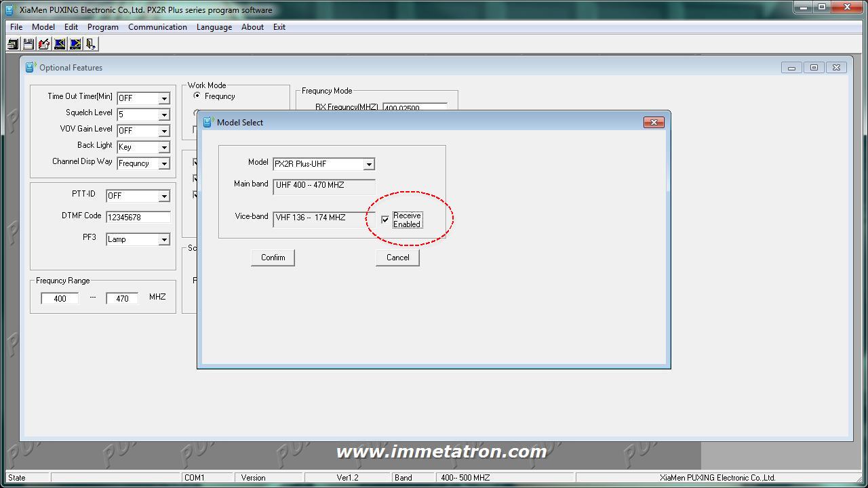Click the upper frequency range field 470

pyautogui.click(x=122, y=298)
